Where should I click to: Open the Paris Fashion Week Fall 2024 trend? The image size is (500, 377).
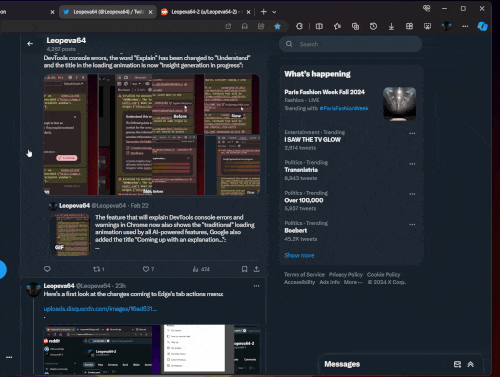(324, 92)
